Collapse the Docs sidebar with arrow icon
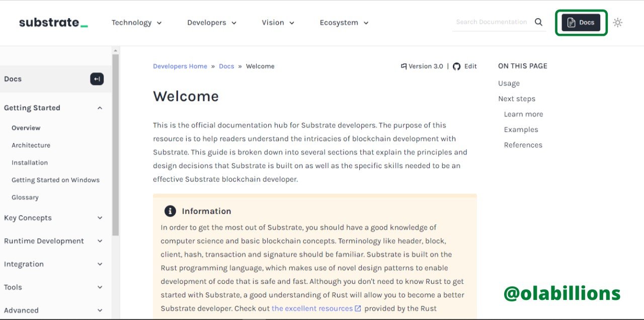 (x=97, y=79)
